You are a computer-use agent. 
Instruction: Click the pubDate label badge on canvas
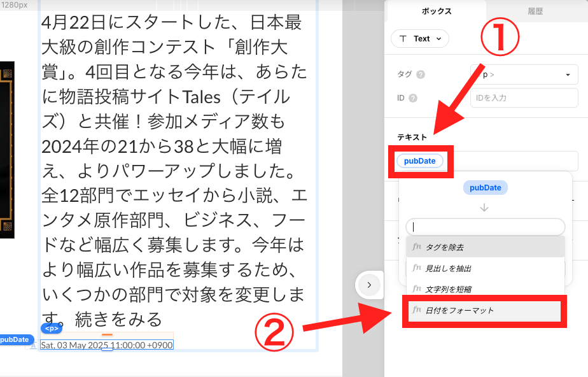[x=14, y=339]
